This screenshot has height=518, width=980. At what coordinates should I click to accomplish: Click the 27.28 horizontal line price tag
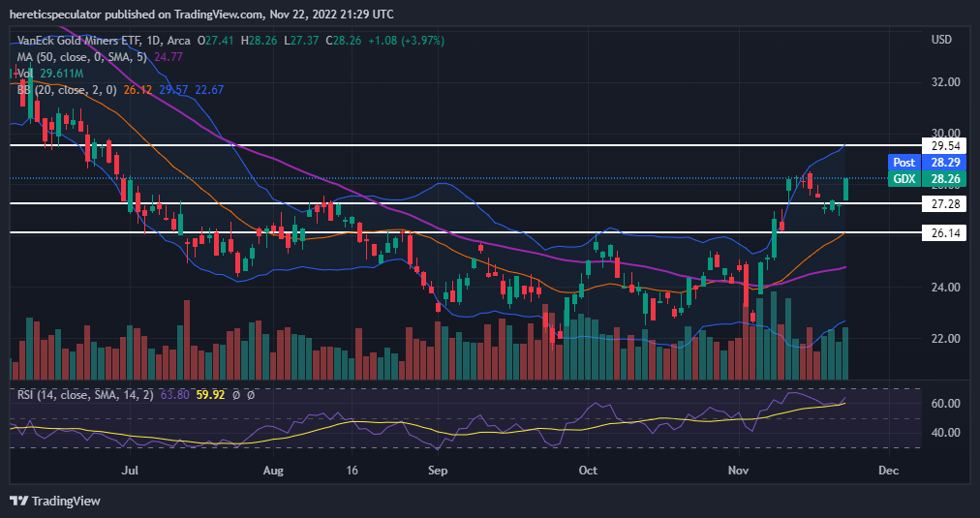(944, 204)
